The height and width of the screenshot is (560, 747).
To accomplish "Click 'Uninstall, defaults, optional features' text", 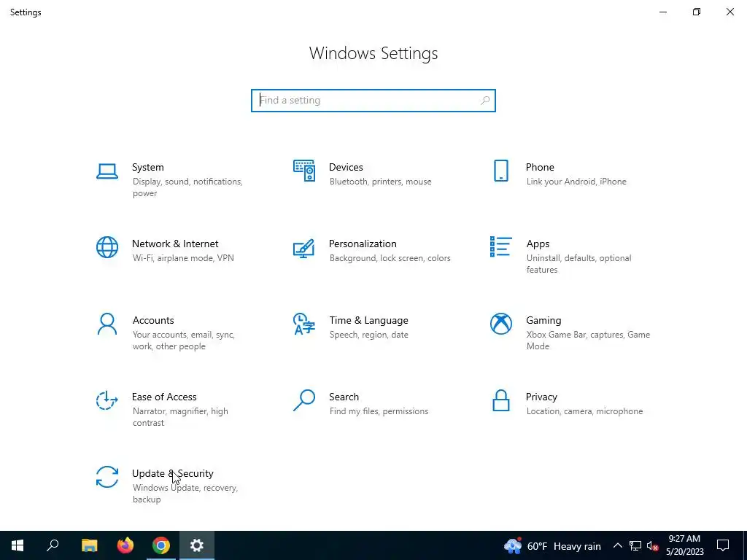I will click(578, 264).
